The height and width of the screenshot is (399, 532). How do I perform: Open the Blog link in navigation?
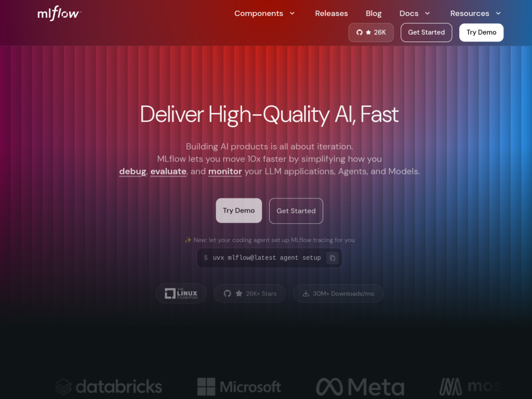tap(374, 13)
